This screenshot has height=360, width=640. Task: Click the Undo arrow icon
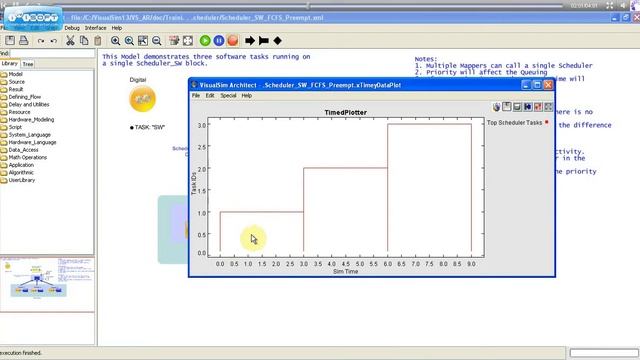point(53,41)
